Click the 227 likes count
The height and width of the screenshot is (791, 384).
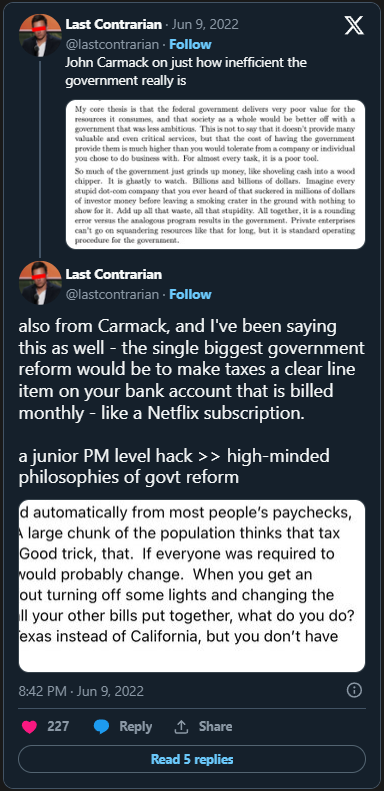click(x=58, y=726)
